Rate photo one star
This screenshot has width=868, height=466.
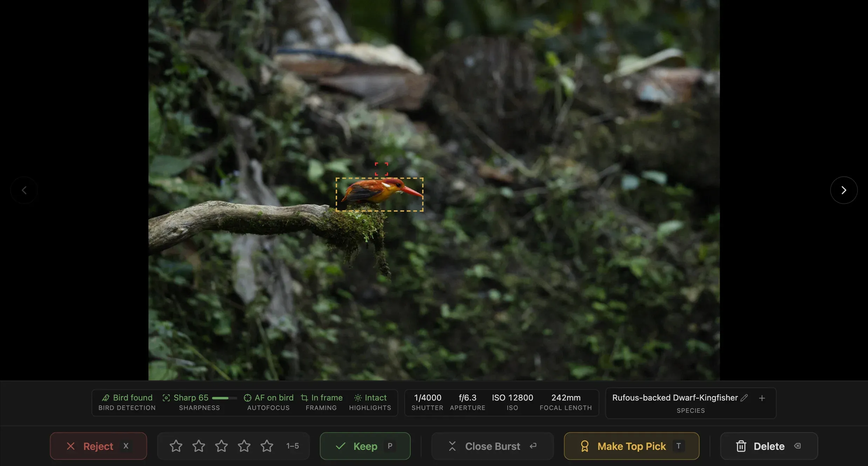click(176, 446)
